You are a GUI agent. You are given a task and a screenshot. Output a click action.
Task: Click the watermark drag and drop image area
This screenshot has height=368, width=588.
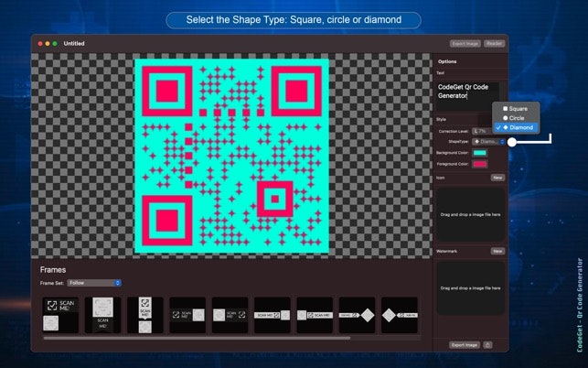pyautogui.click(x=470, y=288)
